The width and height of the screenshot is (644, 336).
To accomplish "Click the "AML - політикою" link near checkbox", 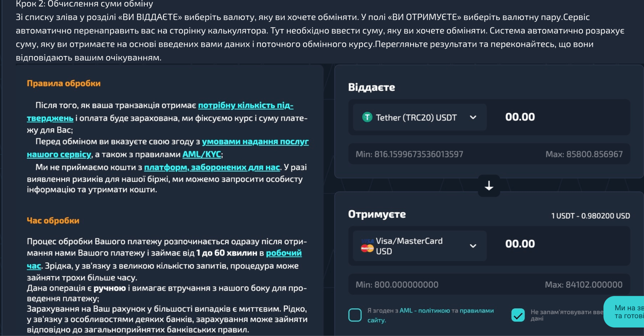I will [x=425, y=311].
